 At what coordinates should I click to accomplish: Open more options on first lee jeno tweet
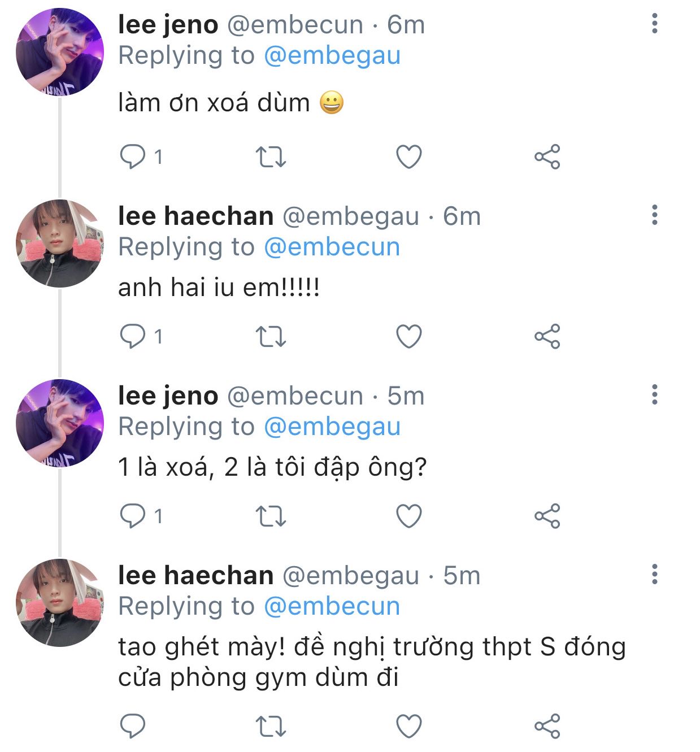655,24
